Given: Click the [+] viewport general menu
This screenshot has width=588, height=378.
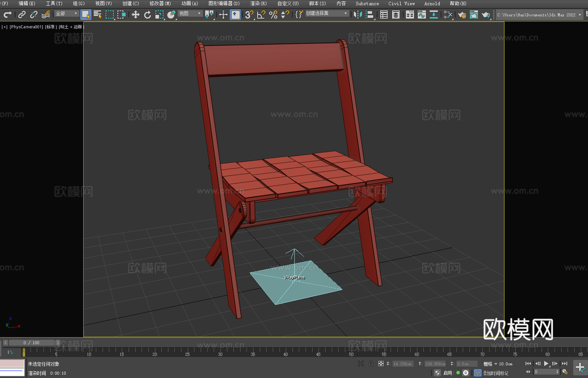Looking at the screenshot, I should click(4, 27).
